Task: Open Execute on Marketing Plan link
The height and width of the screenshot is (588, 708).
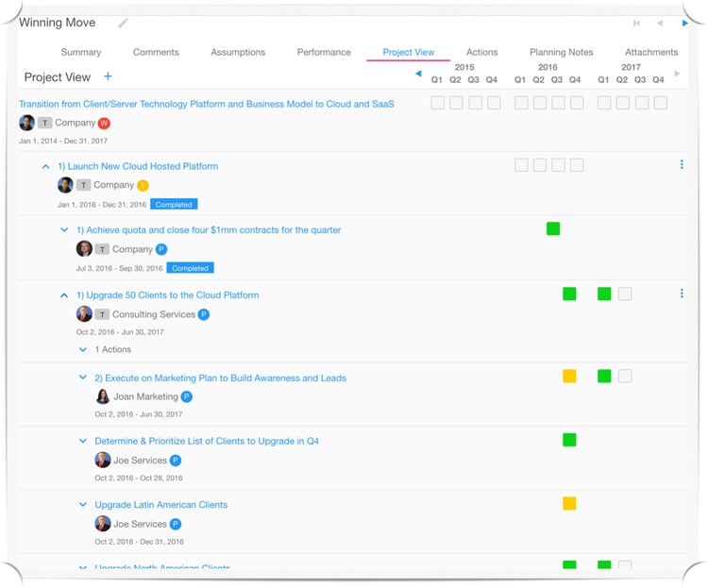Action: click(220, 378)
